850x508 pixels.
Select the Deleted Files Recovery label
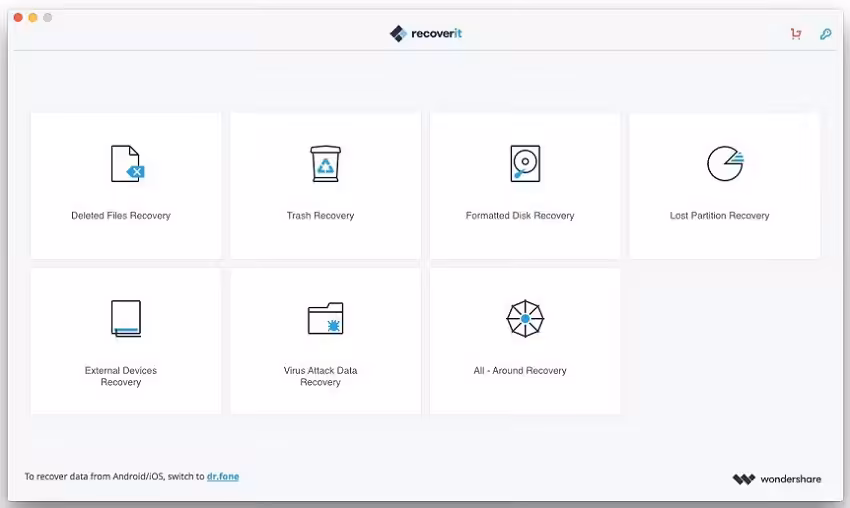(121, 216)
